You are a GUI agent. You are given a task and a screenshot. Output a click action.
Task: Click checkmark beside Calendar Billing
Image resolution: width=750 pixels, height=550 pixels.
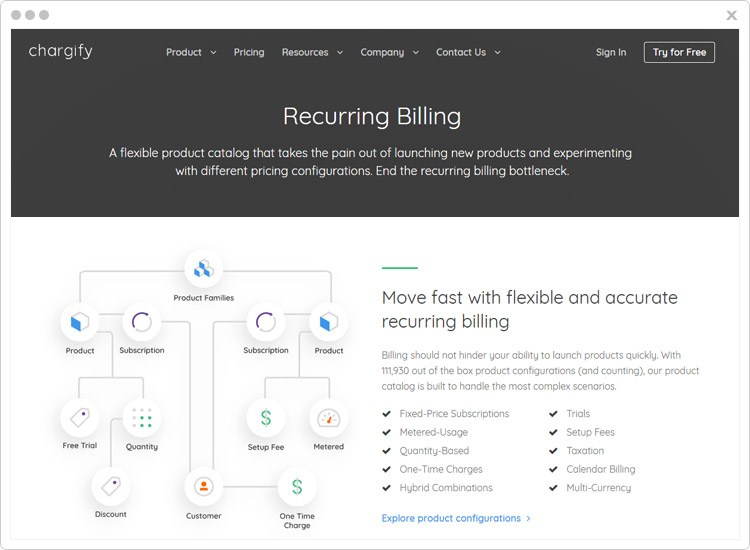553,469
